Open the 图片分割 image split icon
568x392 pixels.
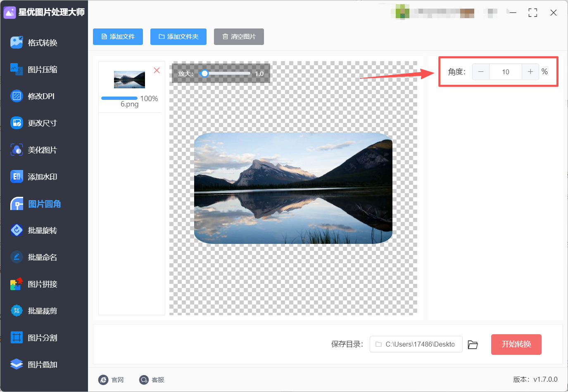(17, 338)
